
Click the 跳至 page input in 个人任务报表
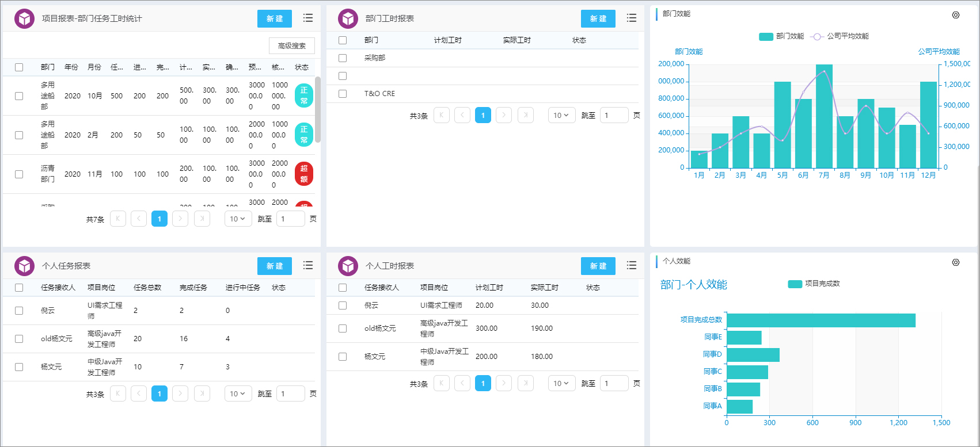291,393
